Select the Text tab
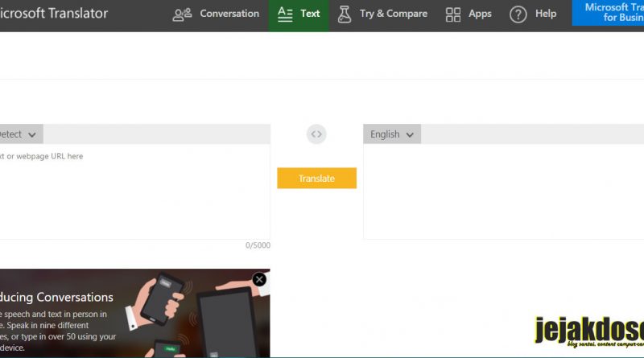 pyautogui.click(x=299, y=14)
